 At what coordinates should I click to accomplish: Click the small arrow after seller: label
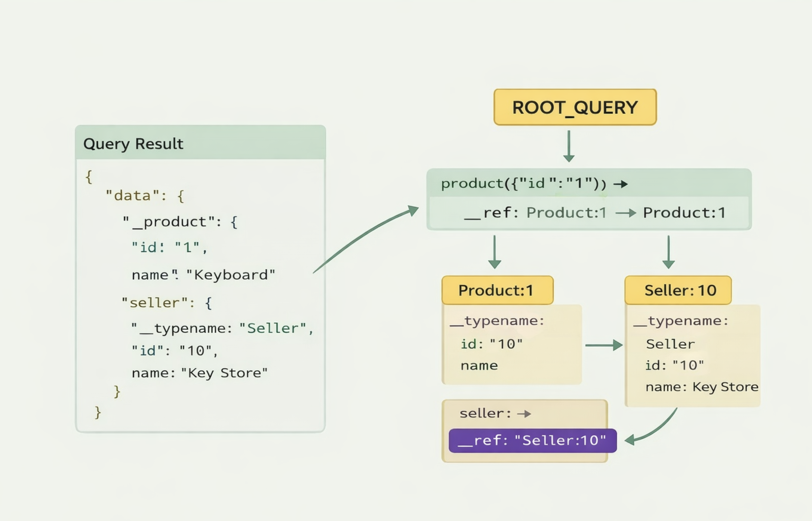[524, 414]
